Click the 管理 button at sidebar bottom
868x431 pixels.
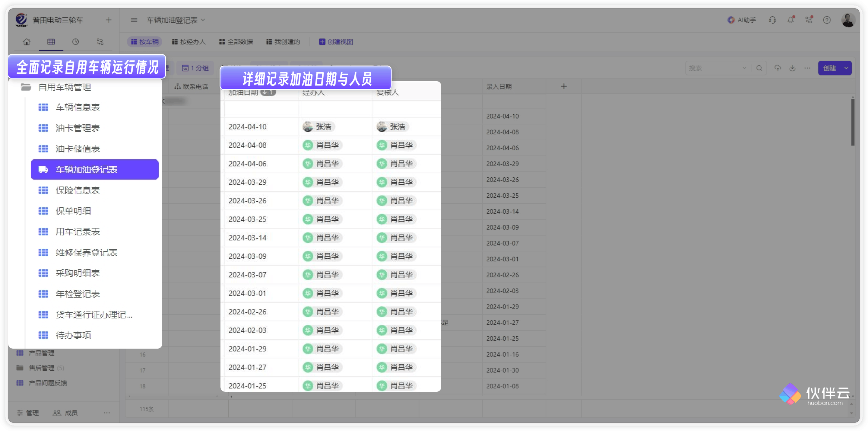pos(28,413)
